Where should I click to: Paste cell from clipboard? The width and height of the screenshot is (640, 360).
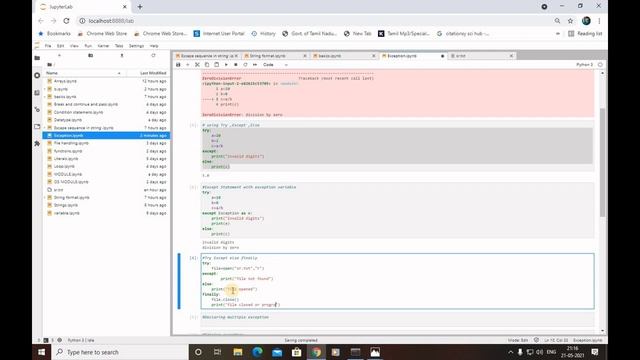pos(216,65)
